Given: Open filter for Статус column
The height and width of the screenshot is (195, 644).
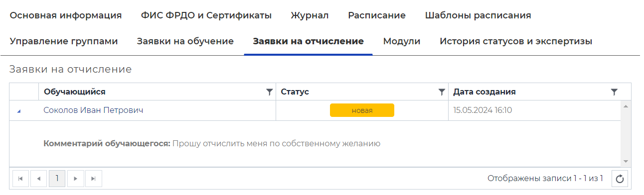Looking at the screenshot, I should (x=441, y=92).
